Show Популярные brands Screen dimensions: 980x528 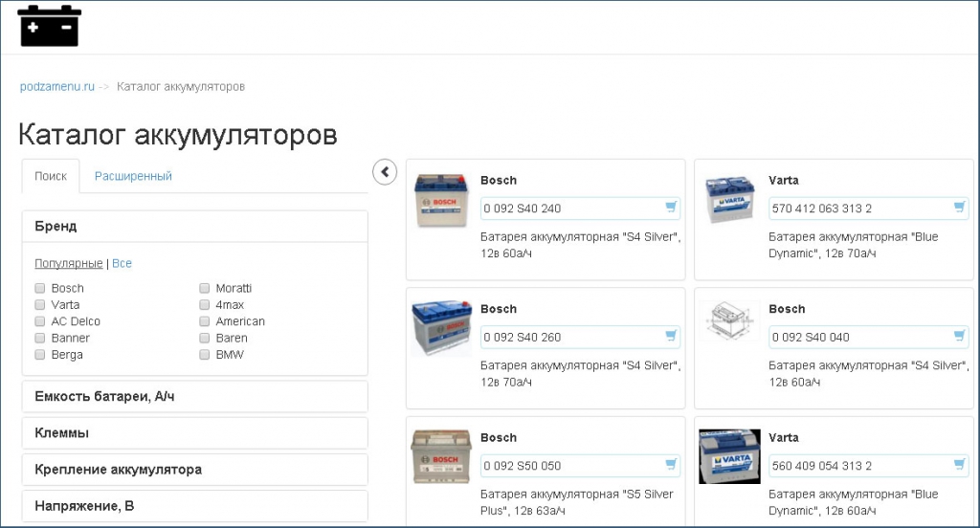[x=69, y=263]
